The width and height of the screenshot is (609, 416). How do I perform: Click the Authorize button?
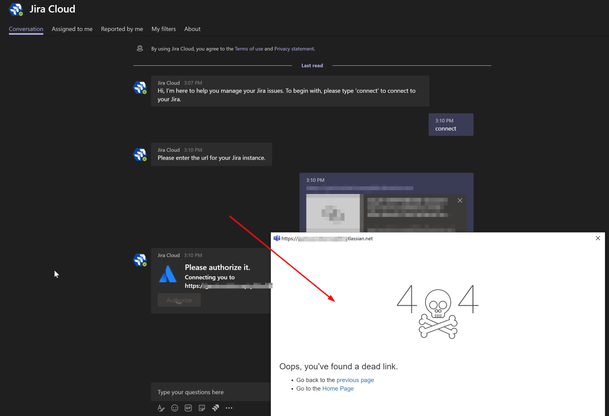[x=179, y=300]
